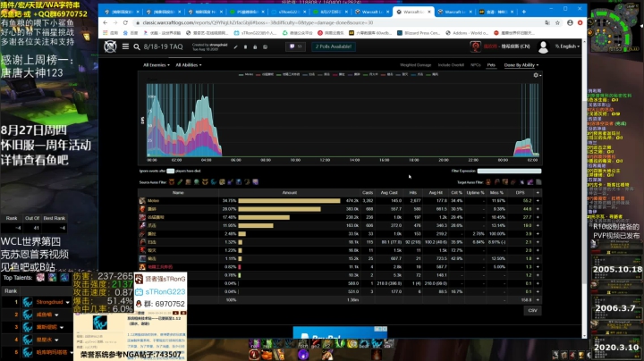Viewport: 644px width, 361px height.
Task: Click the Warcraft Logs site logo
Action: tap(110, 46)
